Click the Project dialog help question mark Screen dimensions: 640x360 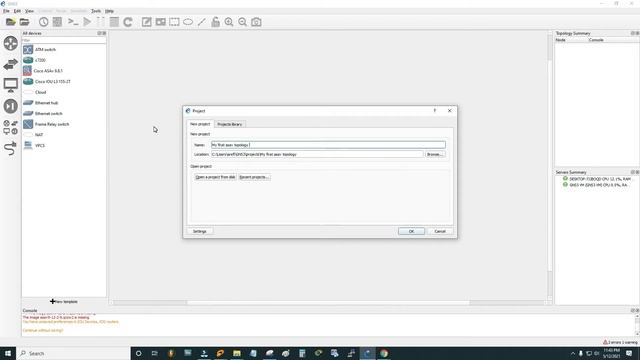click(435, 111)
